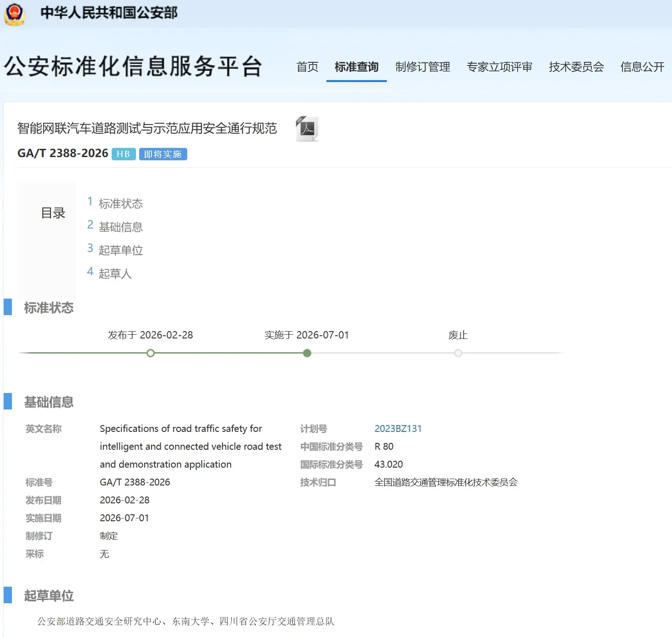Click the 采标 value 无

(104, 554)
